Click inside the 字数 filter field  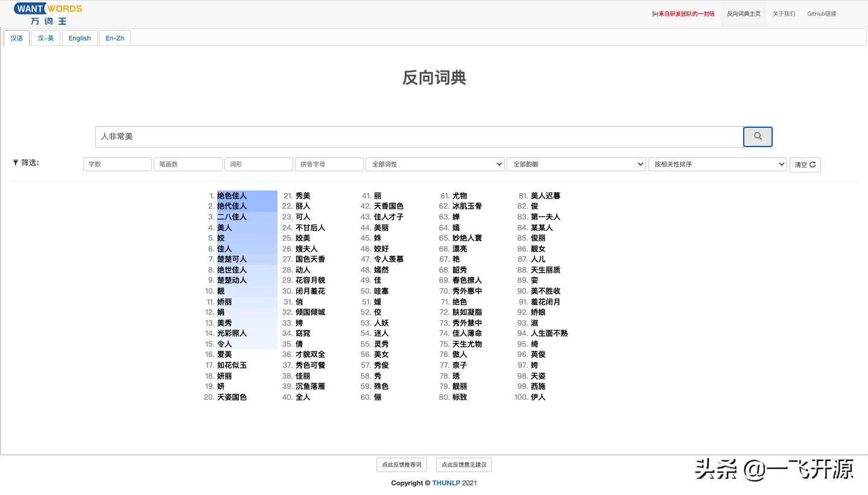click(117, 164)
